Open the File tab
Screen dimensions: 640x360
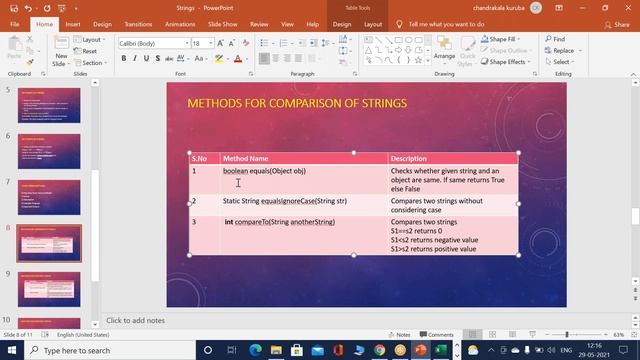(15, 24)
